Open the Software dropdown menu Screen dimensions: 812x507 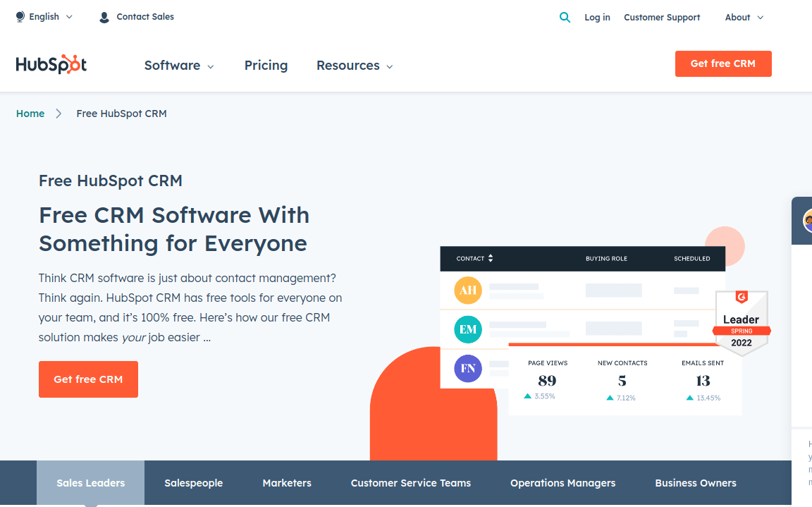point(178,66)
